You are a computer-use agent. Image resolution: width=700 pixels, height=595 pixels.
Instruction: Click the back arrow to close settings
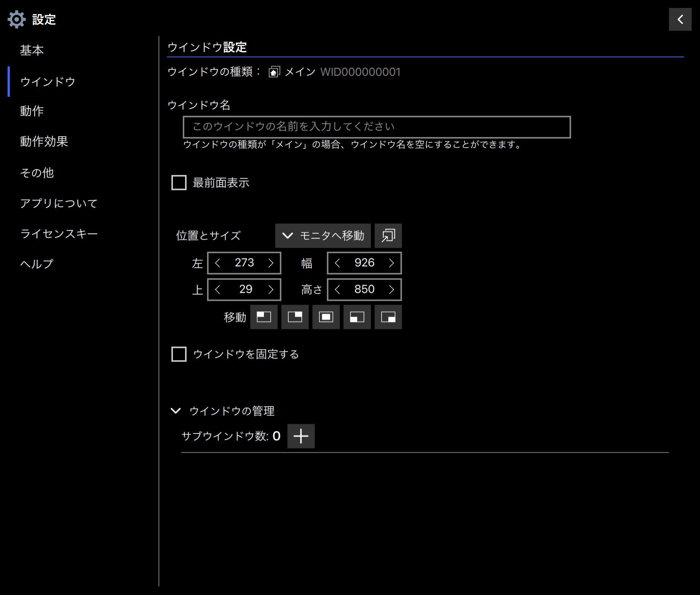(680, 19)
